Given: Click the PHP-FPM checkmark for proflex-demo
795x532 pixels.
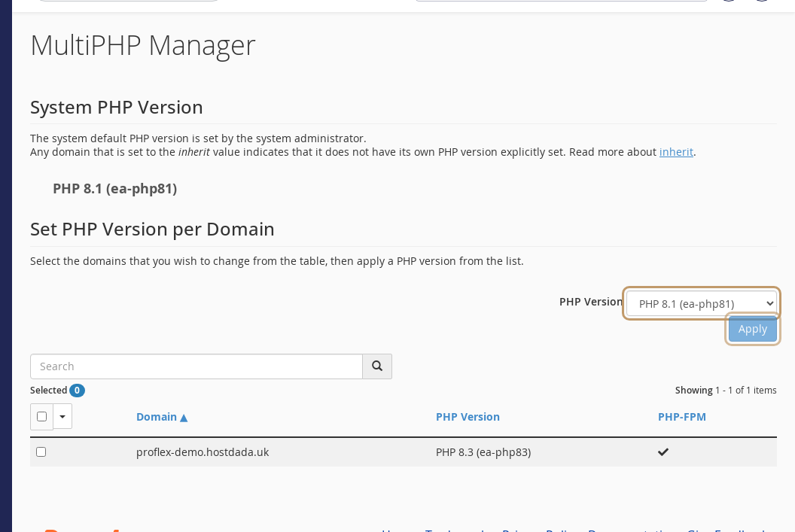Looking at the screenshot, I should coord(663,451).
